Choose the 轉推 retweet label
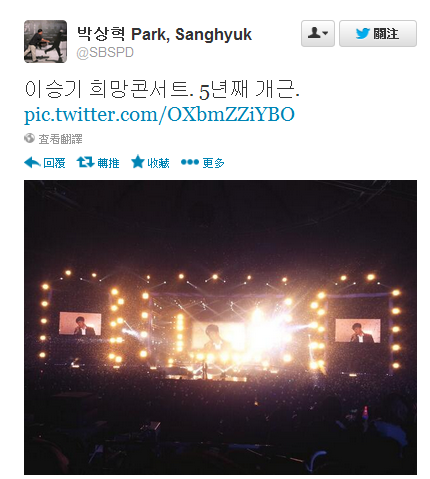The width and height of the screenshot is (430, 479). 108,163
